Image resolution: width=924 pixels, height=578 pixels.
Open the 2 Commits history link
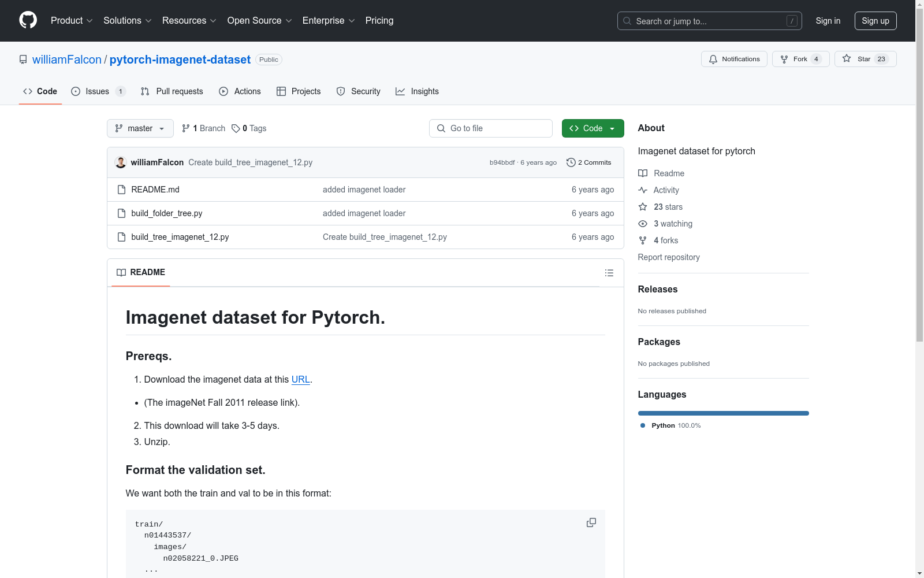click(589, 162)
